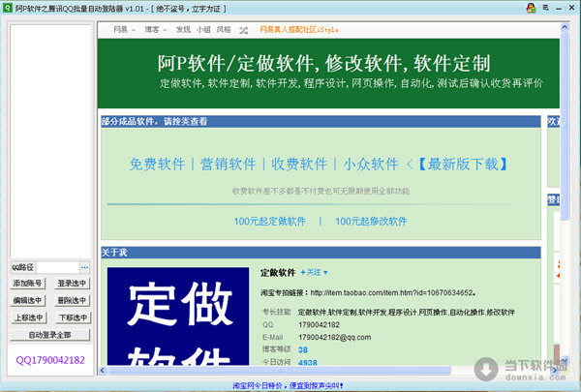The height and width of the screenshot is (392, 581).
Task: Open the 100元起修改软件 link
Action: (371, 222)
